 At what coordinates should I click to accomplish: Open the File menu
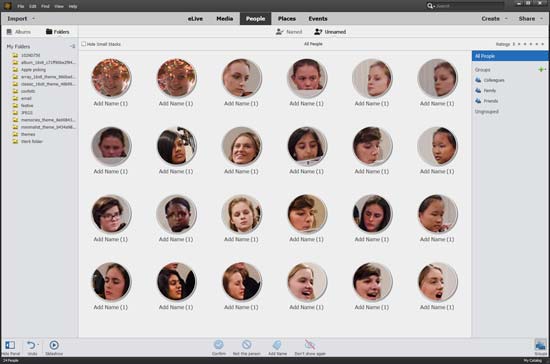21,6
